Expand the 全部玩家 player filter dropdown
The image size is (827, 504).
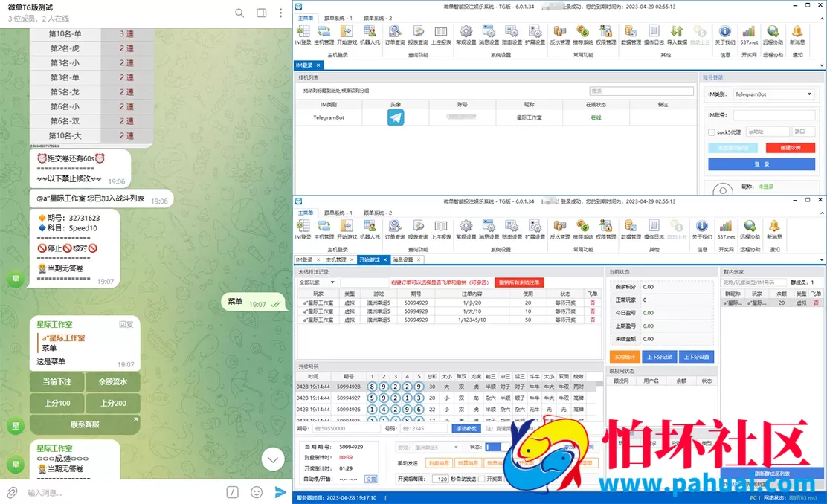[x=317, y=282]
